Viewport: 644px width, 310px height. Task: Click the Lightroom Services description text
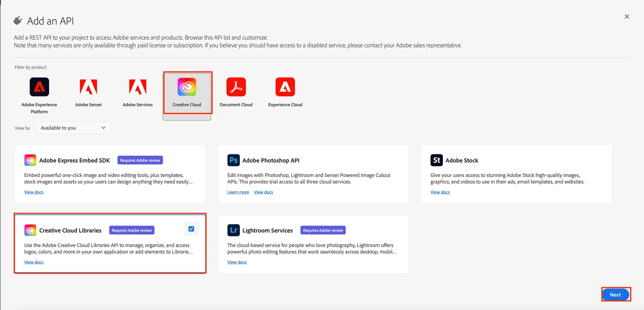tap(312, 248)
